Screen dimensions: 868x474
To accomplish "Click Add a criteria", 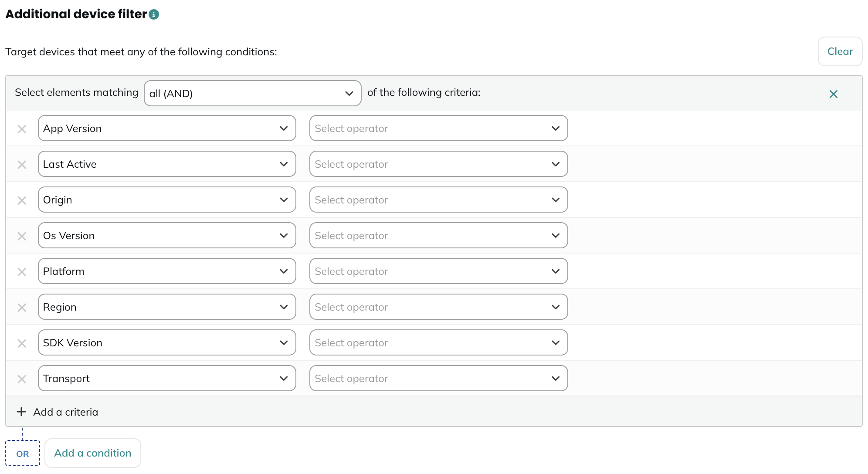I will coord(57,412).
